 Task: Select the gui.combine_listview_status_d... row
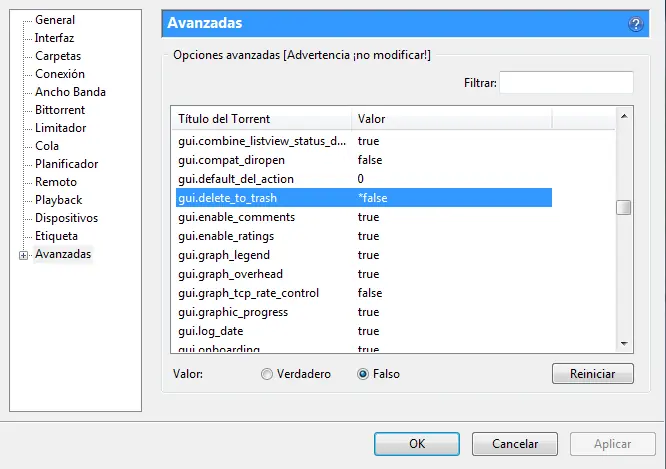[x=364, y=141]
